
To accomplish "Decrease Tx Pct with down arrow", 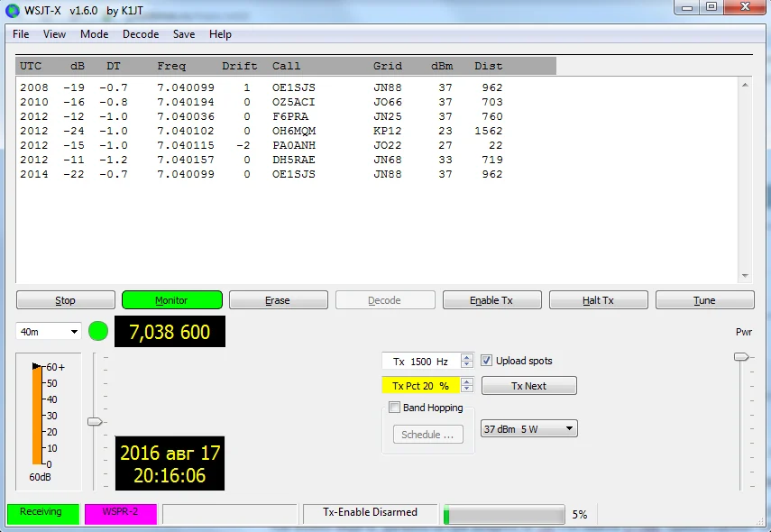I will click(x=467, y=389).
